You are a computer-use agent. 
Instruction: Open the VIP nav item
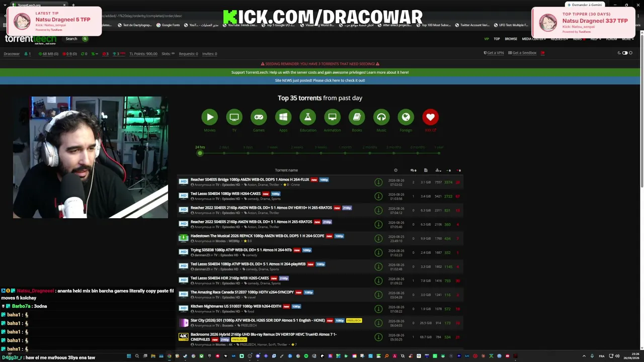pos(487,39)
